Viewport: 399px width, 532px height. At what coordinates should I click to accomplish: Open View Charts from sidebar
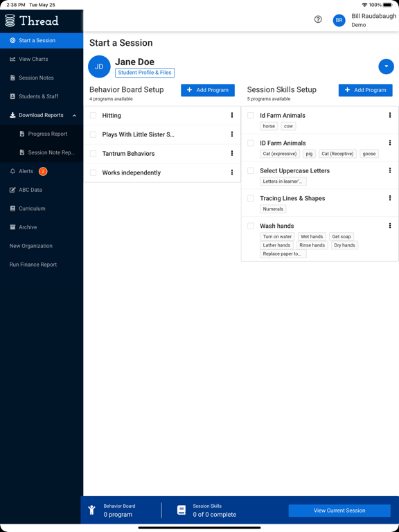42,59
